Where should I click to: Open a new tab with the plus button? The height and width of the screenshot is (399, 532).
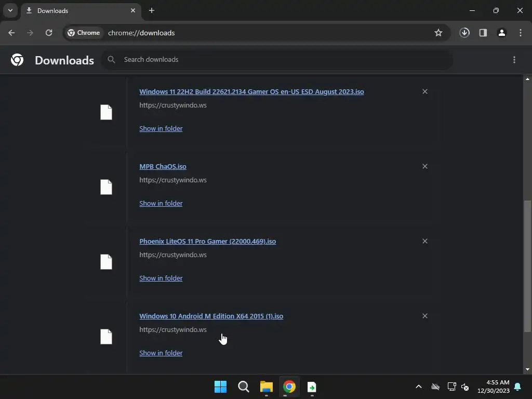coord(152,10)
